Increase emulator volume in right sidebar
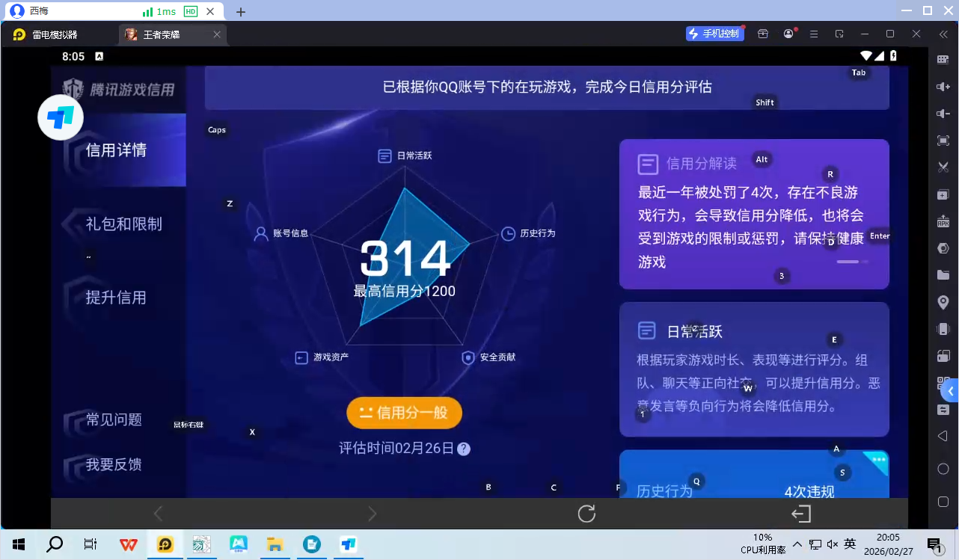 (x=943, y=86)
